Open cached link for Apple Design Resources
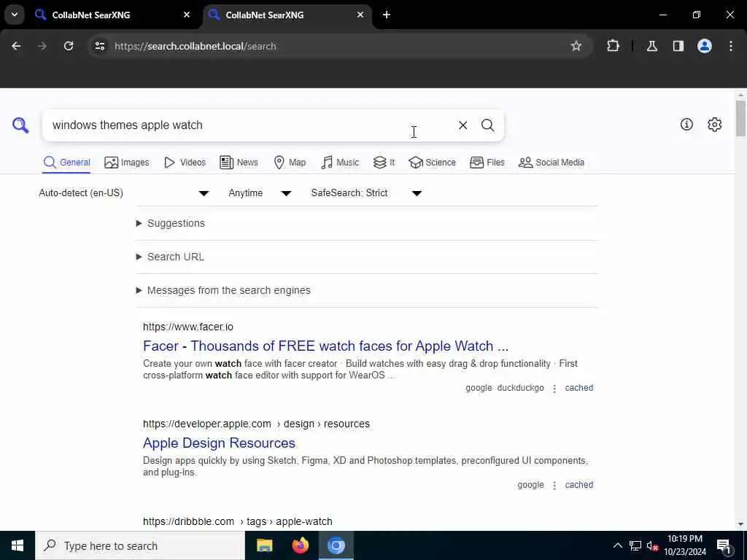 (578, 485)
